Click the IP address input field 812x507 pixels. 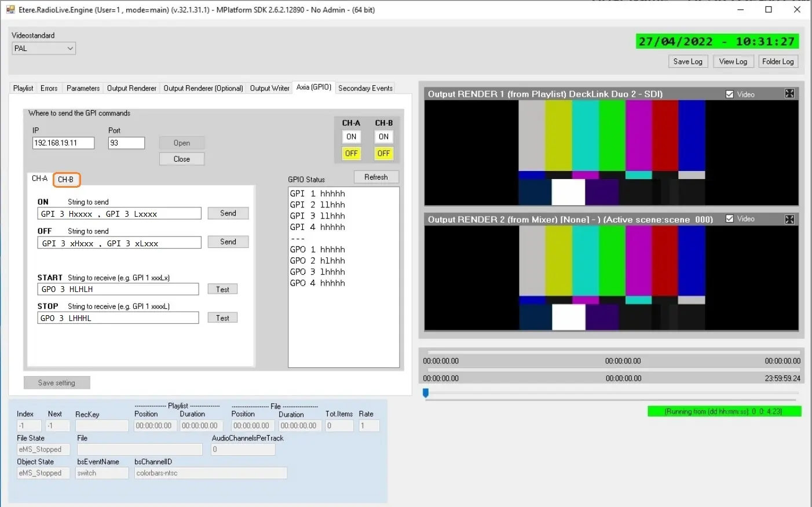click(x=63, y=143)
